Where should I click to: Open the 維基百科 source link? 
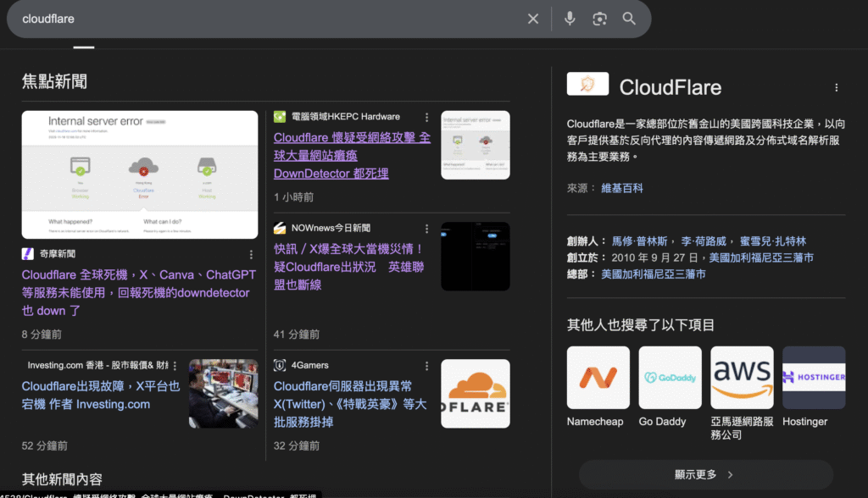622,188
